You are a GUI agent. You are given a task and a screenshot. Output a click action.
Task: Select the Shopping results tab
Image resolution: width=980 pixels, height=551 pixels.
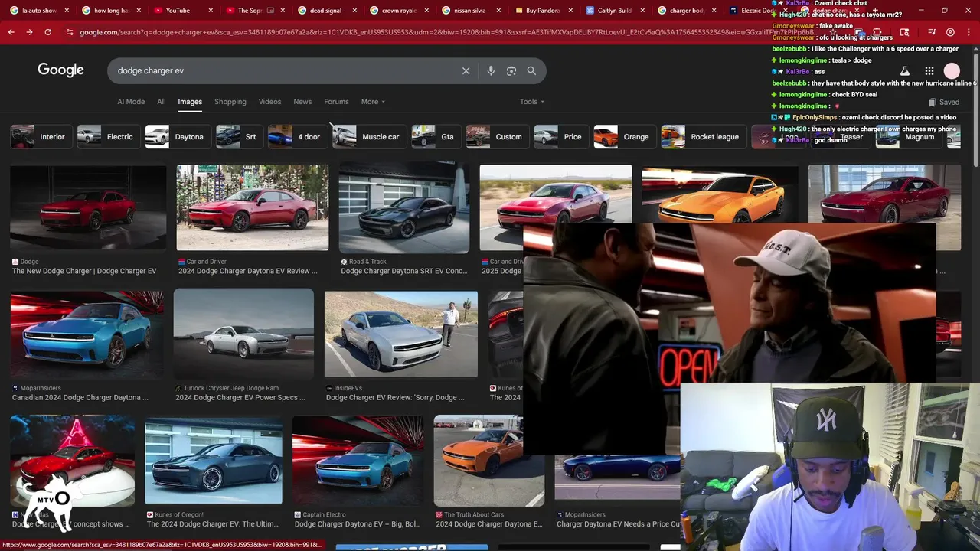(230, 102)
